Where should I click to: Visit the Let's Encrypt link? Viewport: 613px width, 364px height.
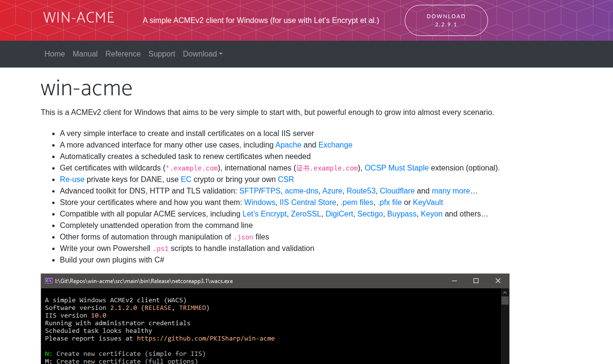pos(265,214)
